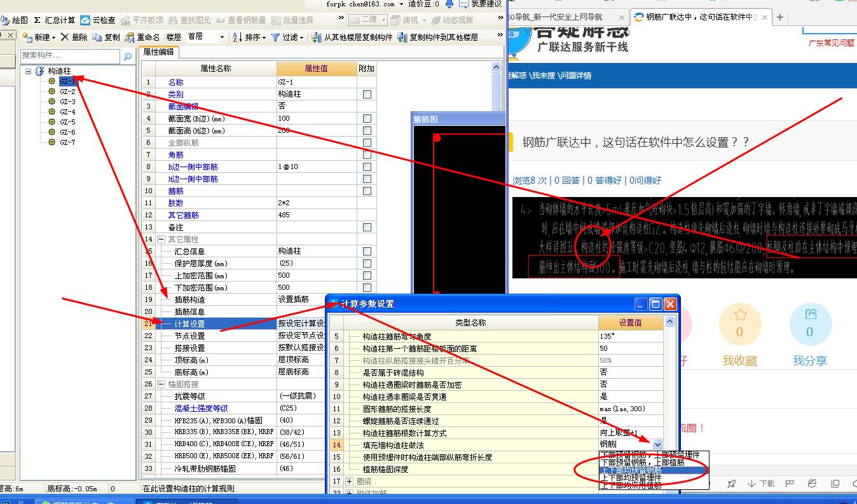Tick the 附加 checkbox for B边一侧中部筋

(x=367, y=167)
